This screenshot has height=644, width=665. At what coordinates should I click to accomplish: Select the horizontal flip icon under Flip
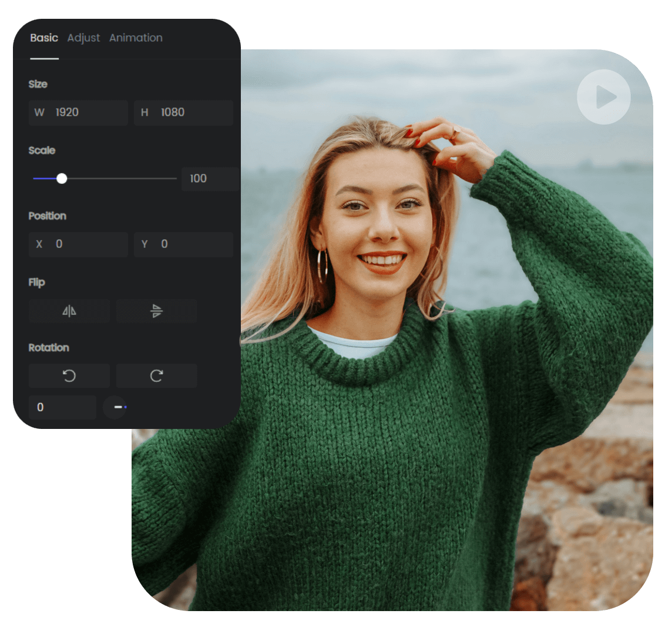69,311
